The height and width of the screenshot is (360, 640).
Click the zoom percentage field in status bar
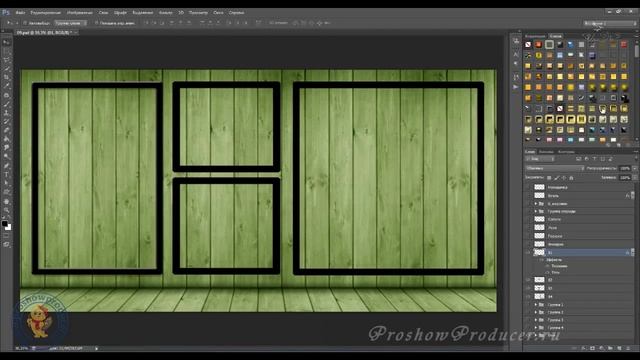[x=22, y=349]
